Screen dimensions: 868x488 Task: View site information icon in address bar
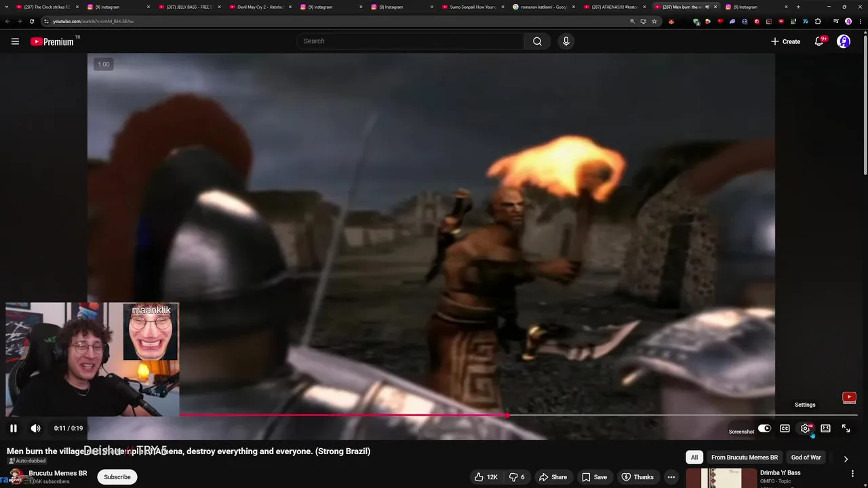(47, 21)
